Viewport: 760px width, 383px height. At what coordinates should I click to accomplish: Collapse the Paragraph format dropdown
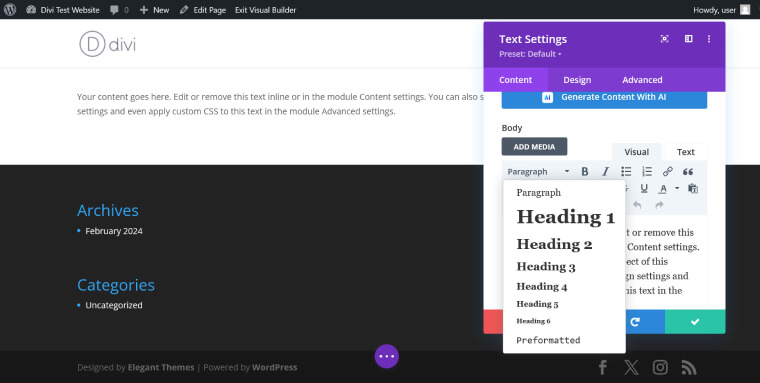pos(538,172)
